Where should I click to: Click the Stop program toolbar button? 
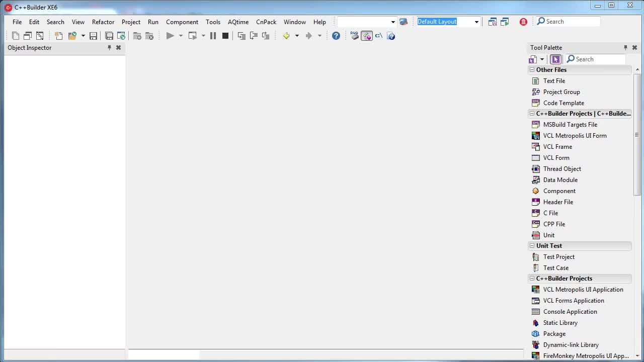click(x=225, y=36)
